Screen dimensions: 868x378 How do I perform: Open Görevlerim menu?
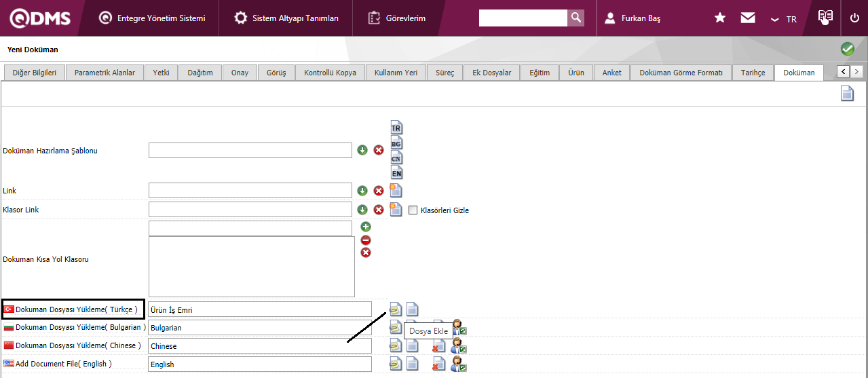coord(397,18)
